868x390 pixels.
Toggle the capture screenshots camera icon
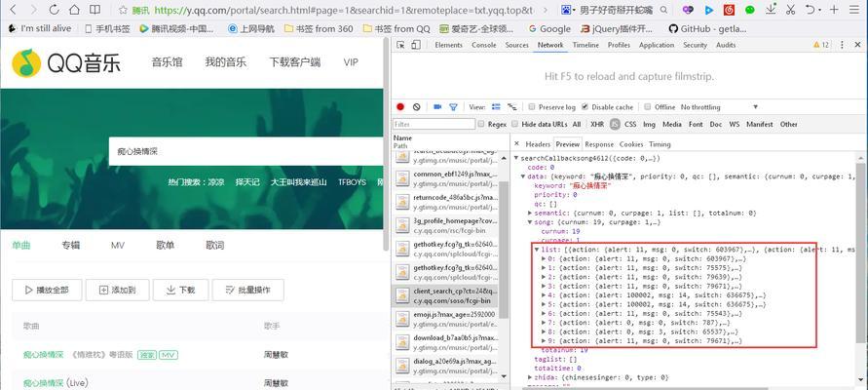(x=437, y=107)
